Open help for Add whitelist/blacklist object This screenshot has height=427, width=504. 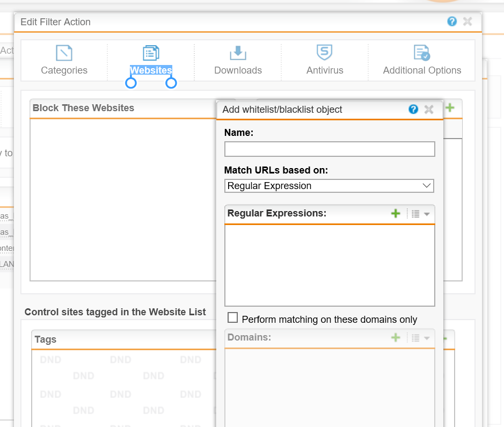tap(413, 110)
